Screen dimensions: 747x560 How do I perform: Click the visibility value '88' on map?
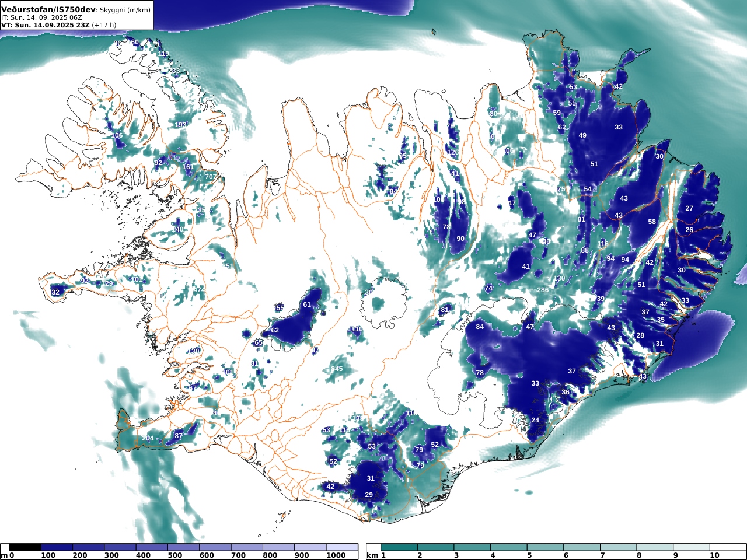[585, 250]
